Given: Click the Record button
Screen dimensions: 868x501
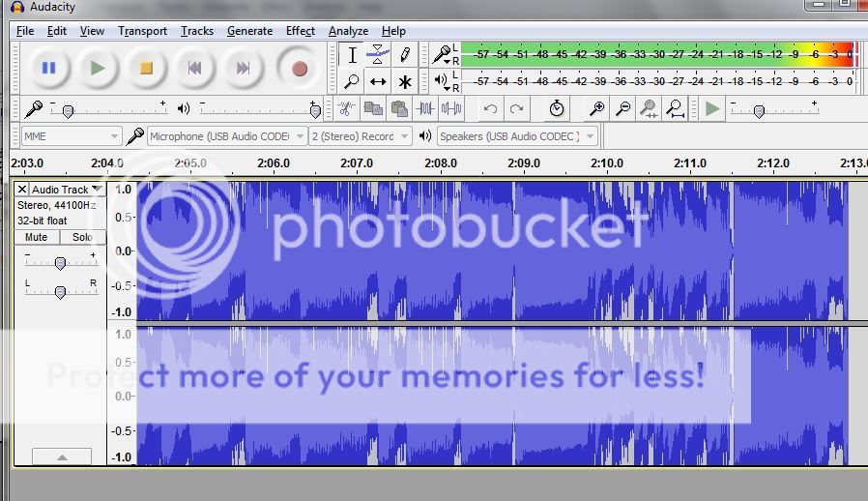Looking at the screenshot, I should click(299, 69).
